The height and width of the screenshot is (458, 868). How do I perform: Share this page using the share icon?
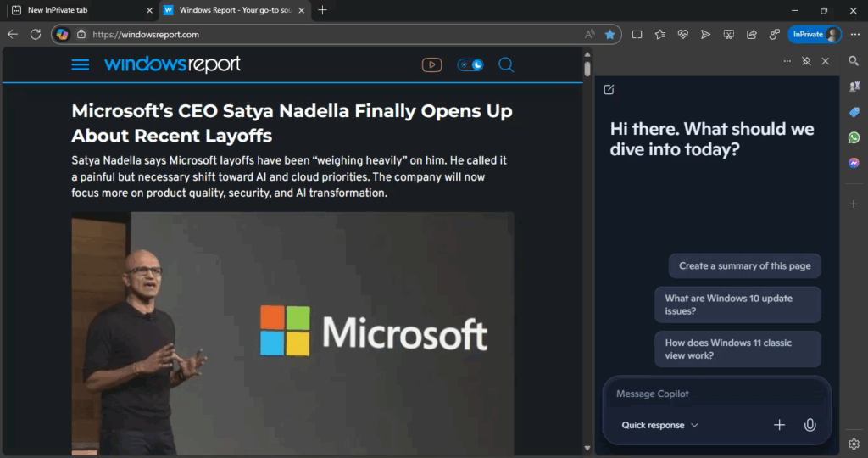(x=752, y=34)
